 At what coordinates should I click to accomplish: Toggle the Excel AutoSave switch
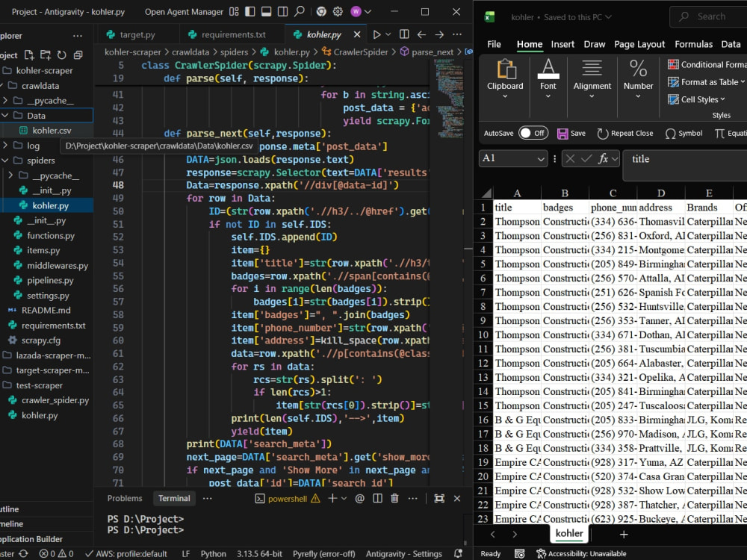click(533, 134)
